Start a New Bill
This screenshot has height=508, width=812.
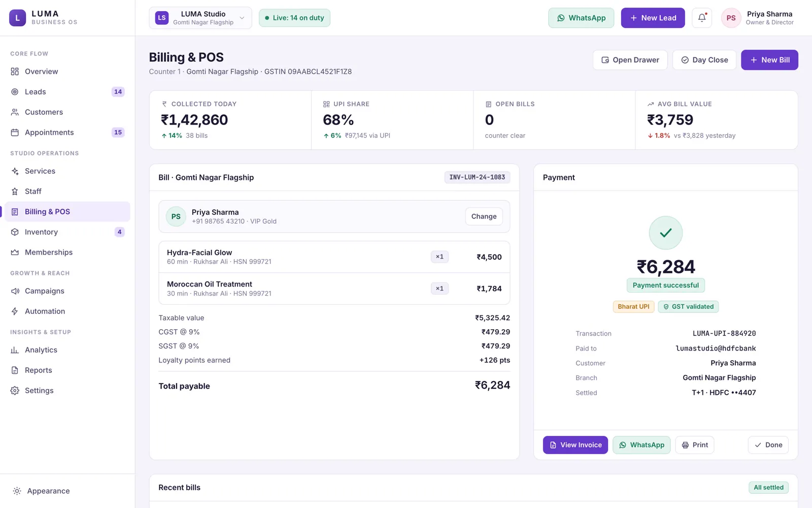(x=769, y=60)
